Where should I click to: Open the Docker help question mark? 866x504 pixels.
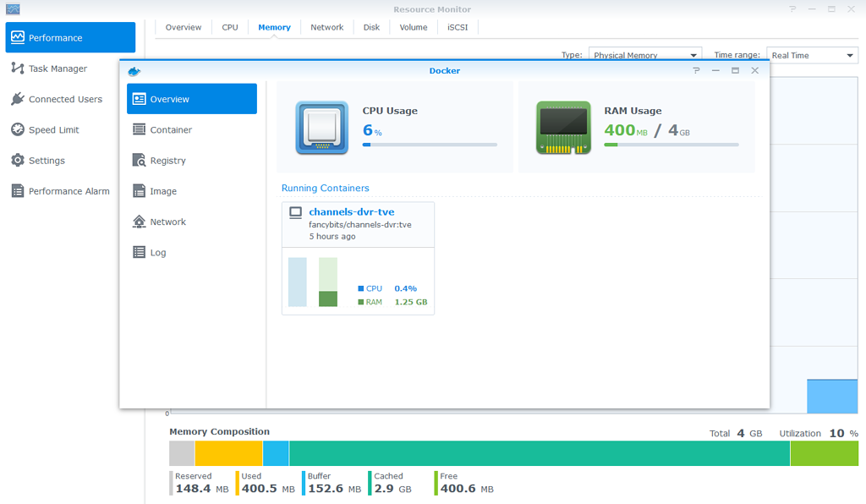tap(695, 71)
